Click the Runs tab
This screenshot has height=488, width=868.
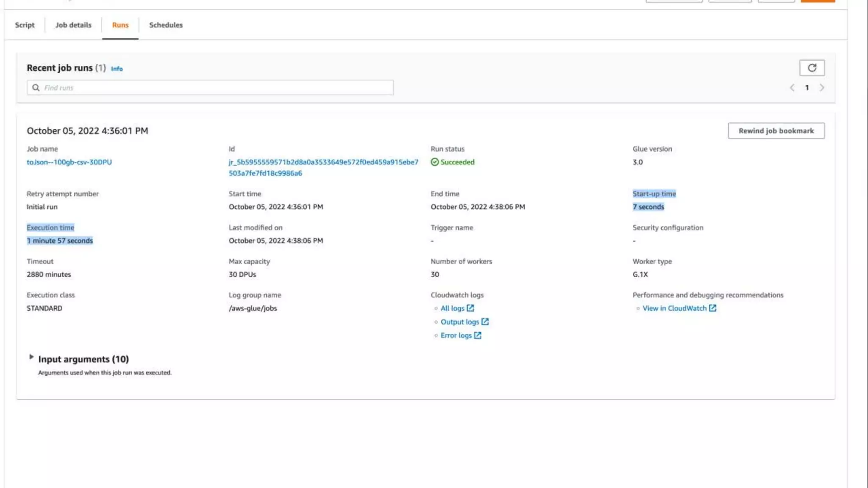(x=120, y=25)
